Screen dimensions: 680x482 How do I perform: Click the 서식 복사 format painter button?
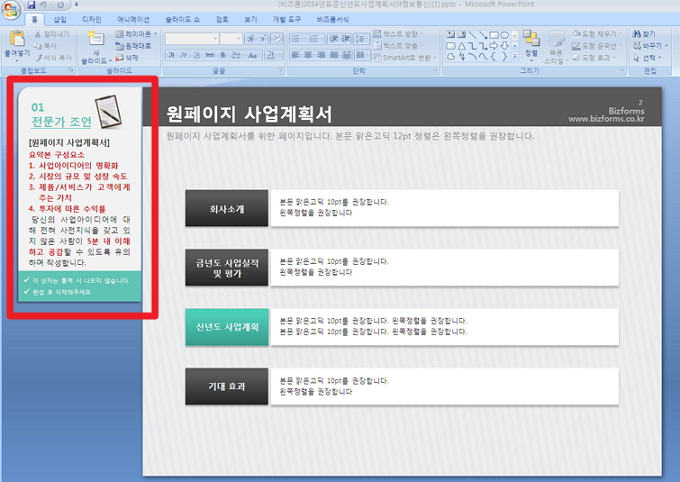53,57
